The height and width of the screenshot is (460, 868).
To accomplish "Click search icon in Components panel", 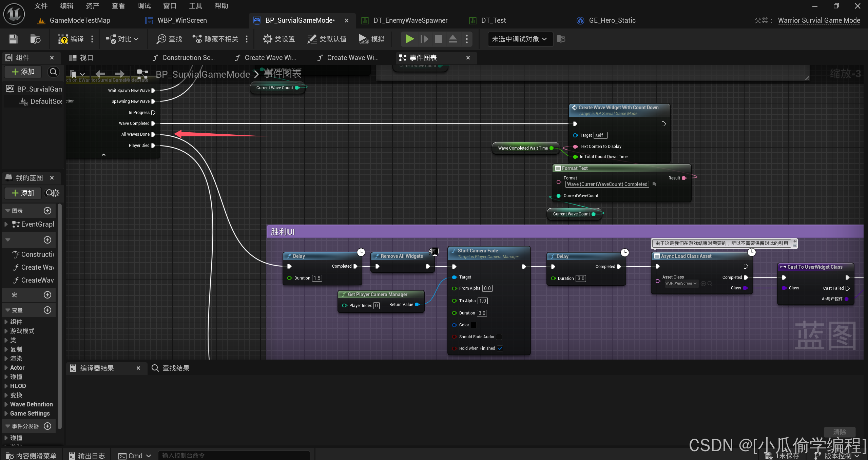I will point(53,72).
